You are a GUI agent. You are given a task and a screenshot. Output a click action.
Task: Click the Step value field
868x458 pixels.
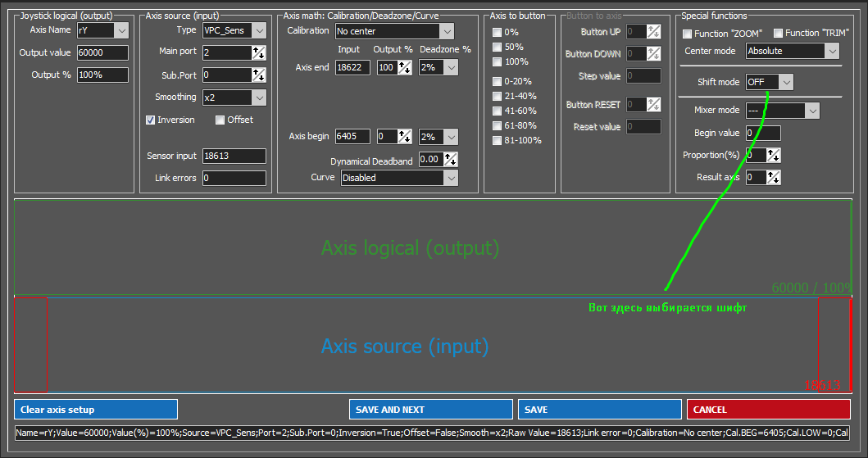(643, 75)
